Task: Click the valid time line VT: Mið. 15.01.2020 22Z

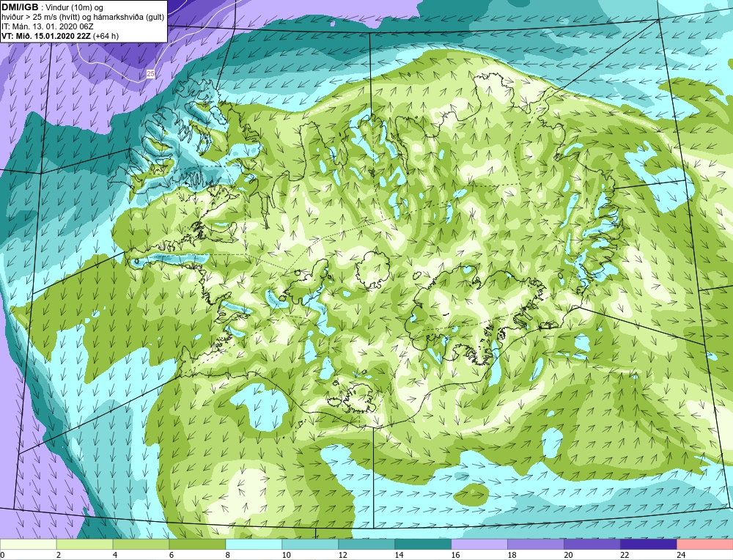Action: (45, 36)
